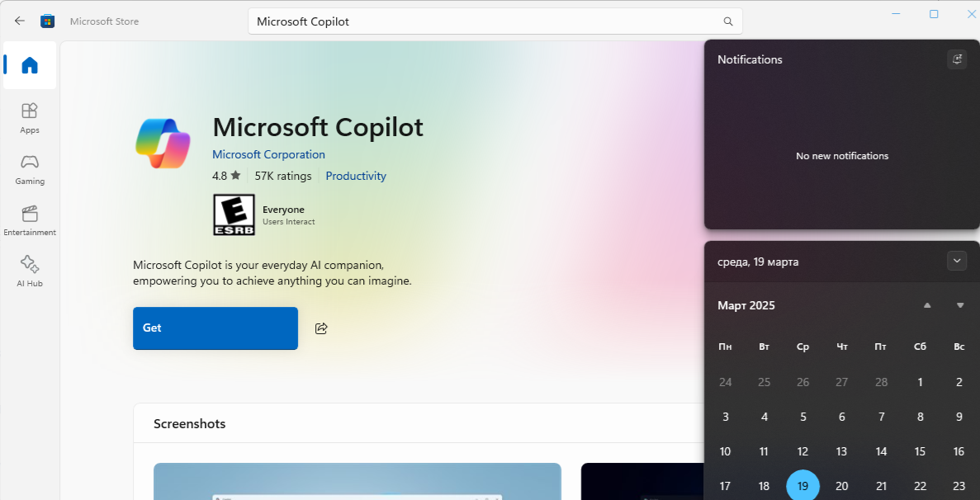Click the Март 2025 month header
Viewport: 980px width, 500px height.
[x=746, y=305]
